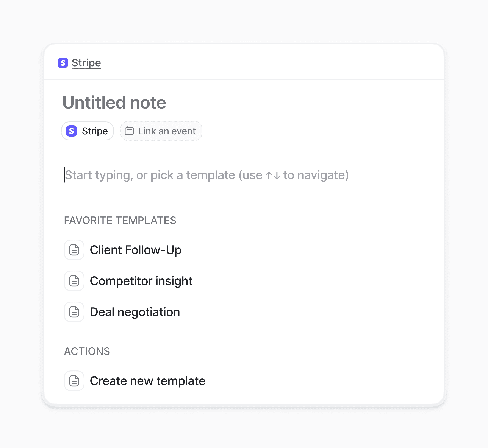Click the Create new template document icon
This screenshot has width=488, height=448.
coord(74,381)
